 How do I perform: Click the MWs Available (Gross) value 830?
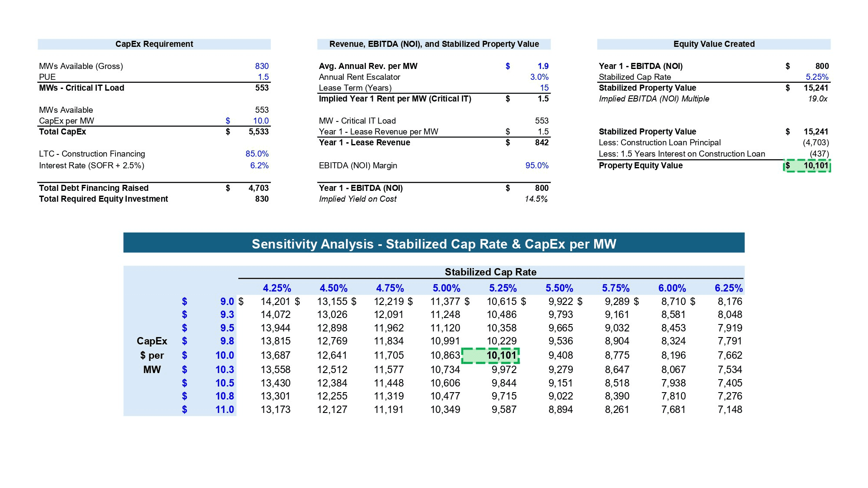[261, 66]
